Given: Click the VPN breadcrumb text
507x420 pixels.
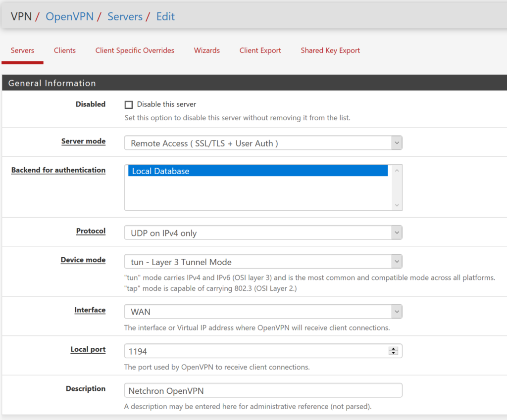Looking at the screenshot, I should pyautogui.click(x=21, y=16).
